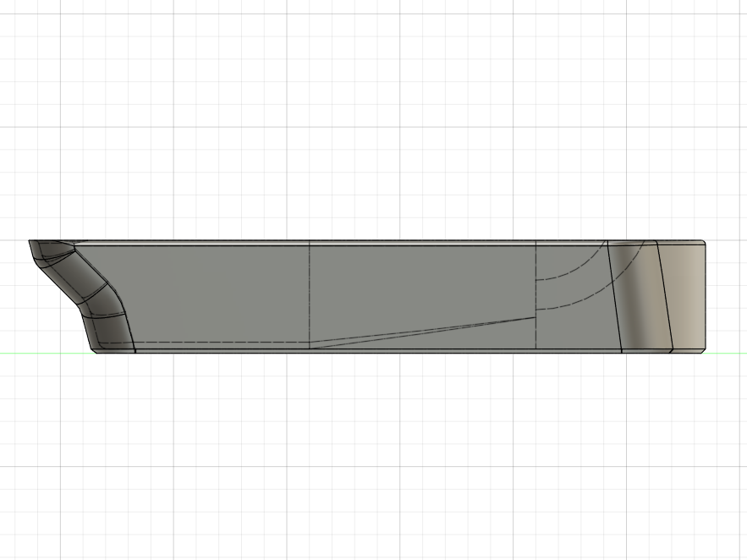The image size is (747, 560).
Task: Select the left slanted solid line near the right end
Action: tap(614, 296)
